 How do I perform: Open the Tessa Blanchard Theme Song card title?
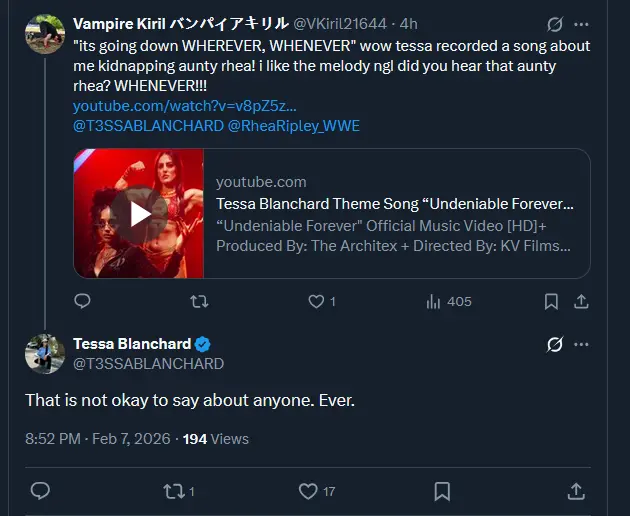pyautogui.click(x=394, y=204)
